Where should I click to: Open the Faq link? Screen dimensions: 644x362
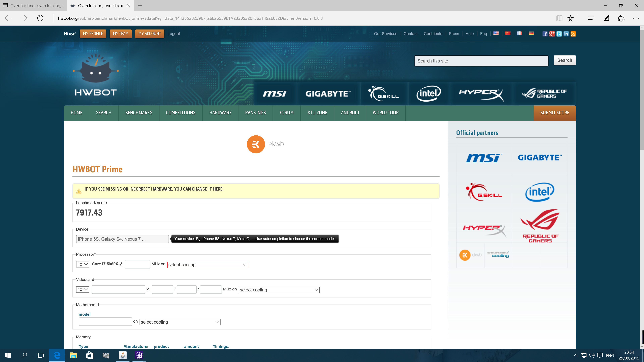(x=484, y=34)
